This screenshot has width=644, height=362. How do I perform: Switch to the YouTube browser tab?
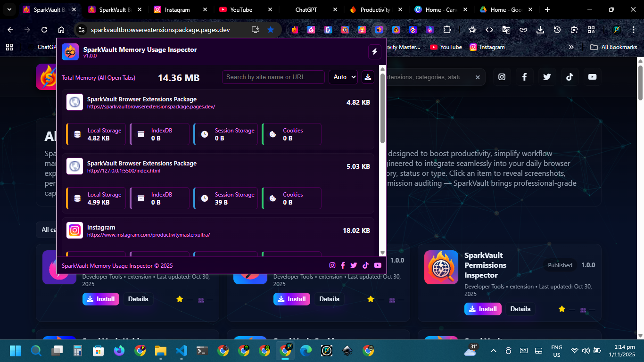(x=241, y=9)
